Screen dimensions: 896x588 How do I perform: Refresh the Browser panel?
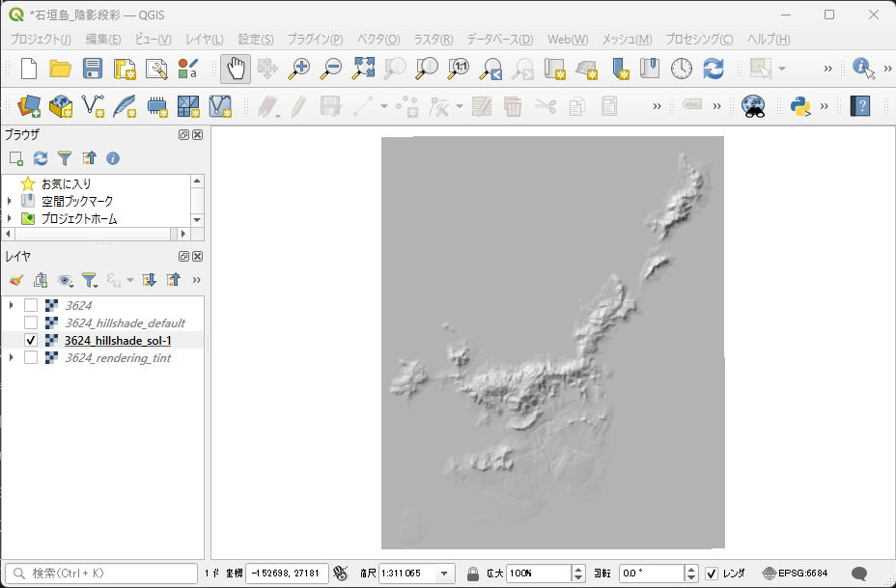(41, 158)
